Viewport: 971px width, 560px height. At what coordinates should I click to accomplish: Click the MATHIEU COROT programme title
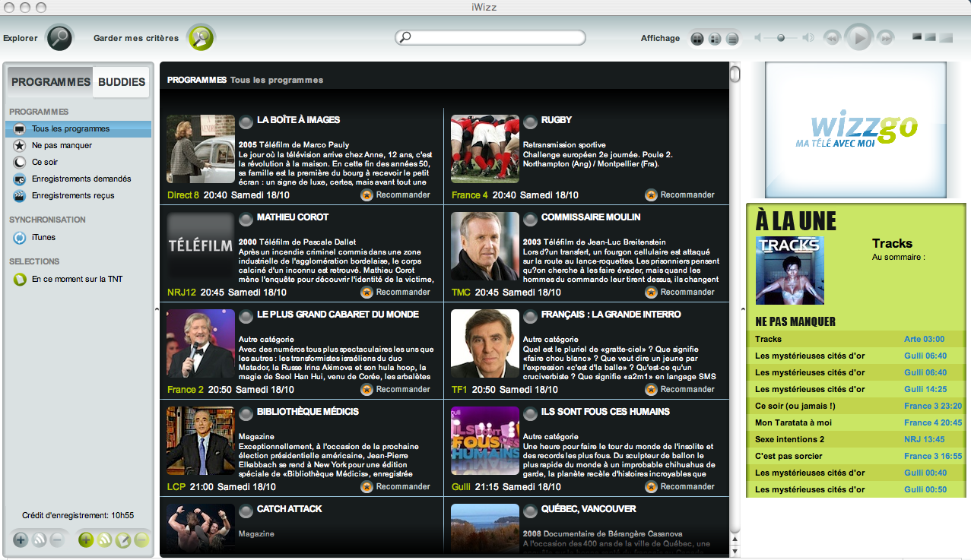(293, 217)
